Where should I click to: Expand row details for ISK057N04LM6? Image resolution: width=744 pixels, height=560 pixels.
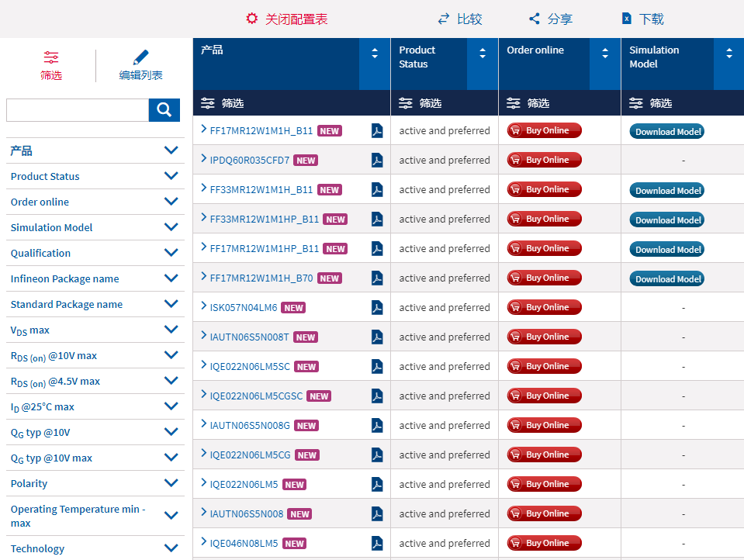click(x=203, y=305)
